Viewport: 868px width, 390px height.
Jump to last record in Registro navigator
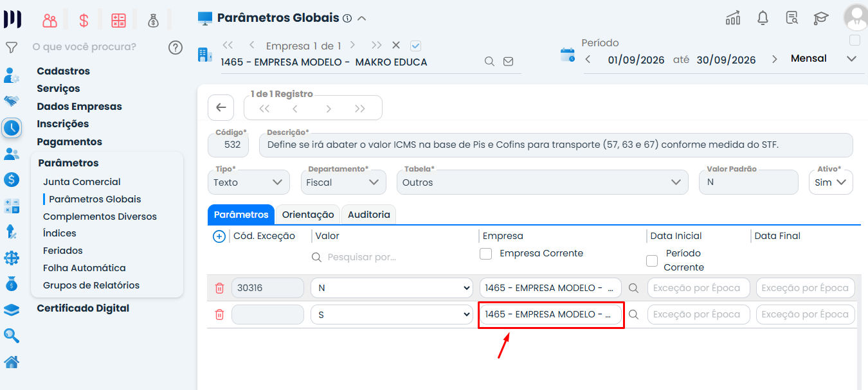point(360,109)
